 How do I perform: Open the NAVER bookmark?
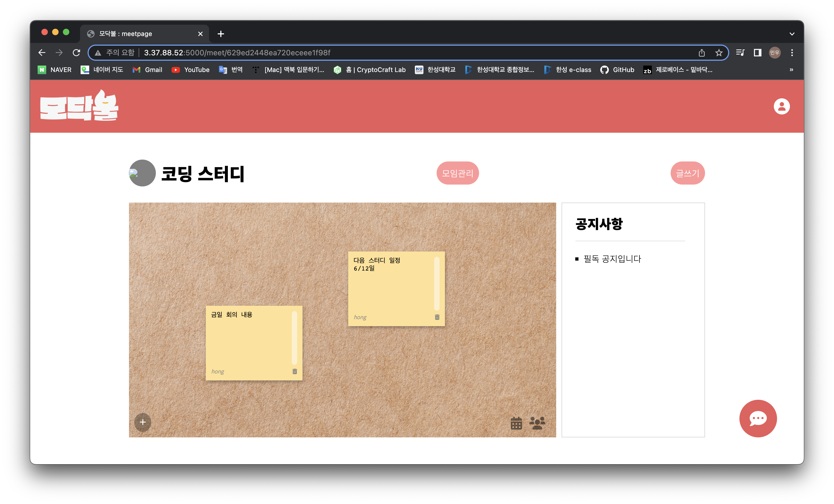(55, 70)
